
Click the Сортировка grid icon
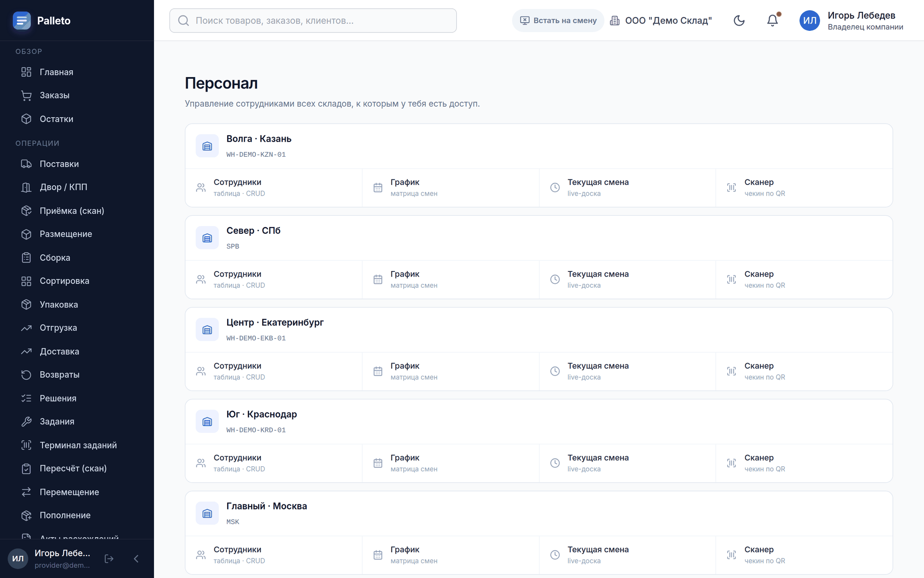pos(27,281)
